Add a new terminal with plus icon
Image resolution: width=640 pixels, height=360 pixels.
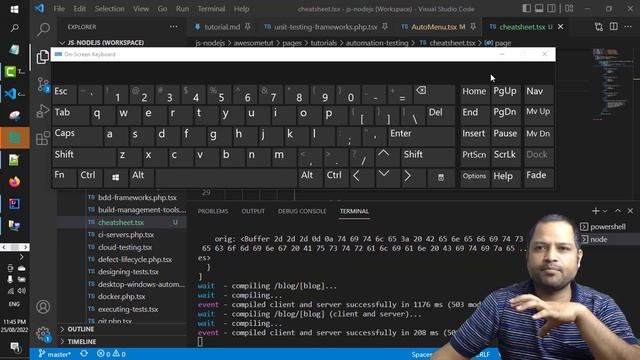point(596,211)
